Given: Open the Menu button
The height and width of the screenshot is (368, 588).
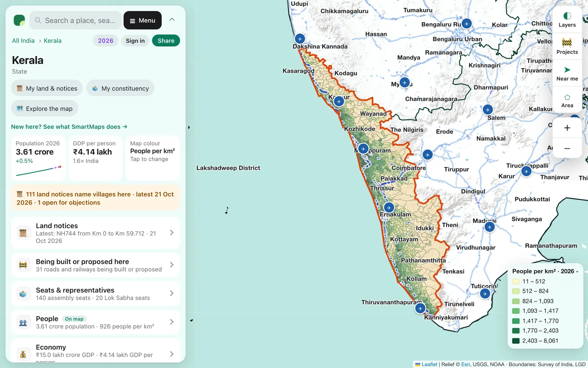Looking at the screenshot, I should 143,20.
